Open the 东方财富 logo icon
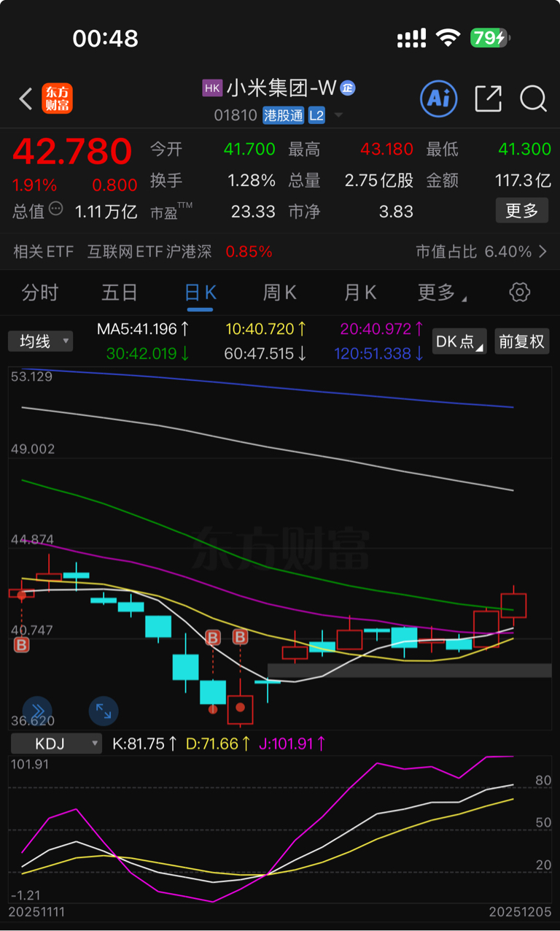This screenshot has width=560, height=931. [58, 98]
